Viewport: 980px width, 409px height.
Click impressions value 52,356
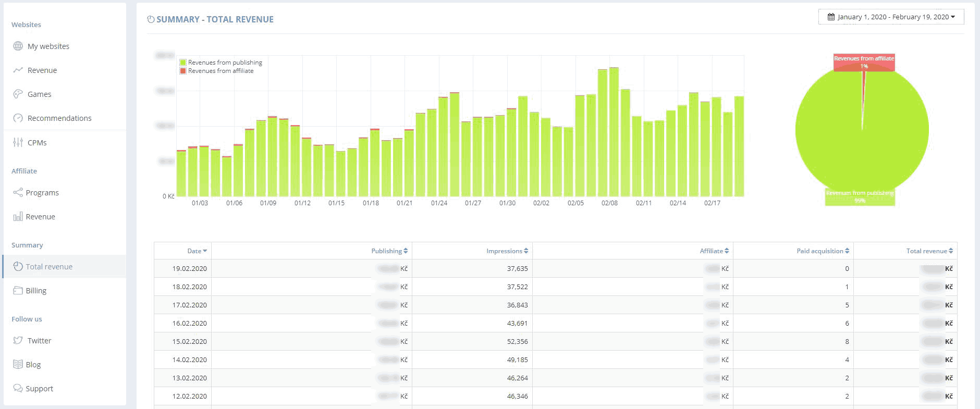[x=517, y=341]
